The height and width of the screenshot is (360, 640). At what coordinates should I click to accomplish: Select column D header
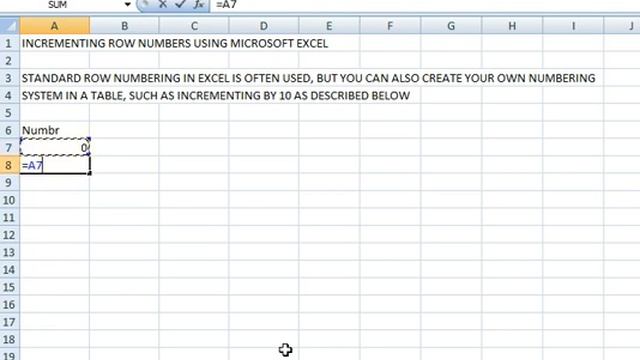(264, 26)
